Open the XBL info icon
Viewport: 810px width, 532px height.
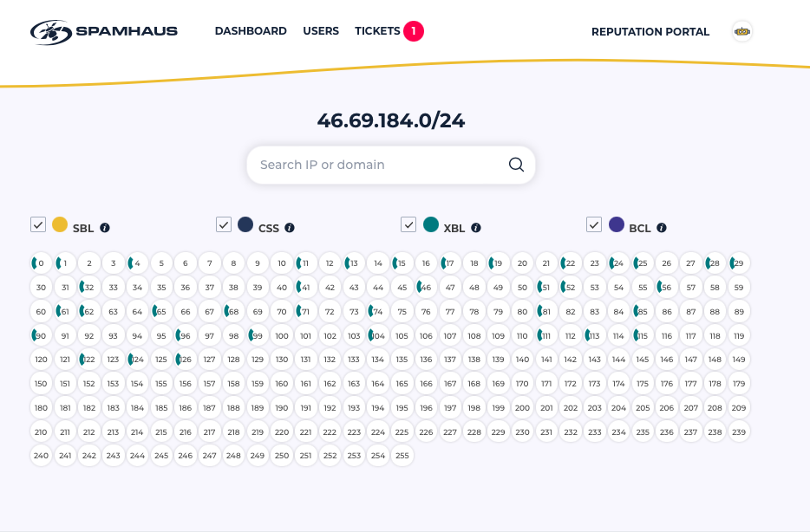(x=476, y=229)
